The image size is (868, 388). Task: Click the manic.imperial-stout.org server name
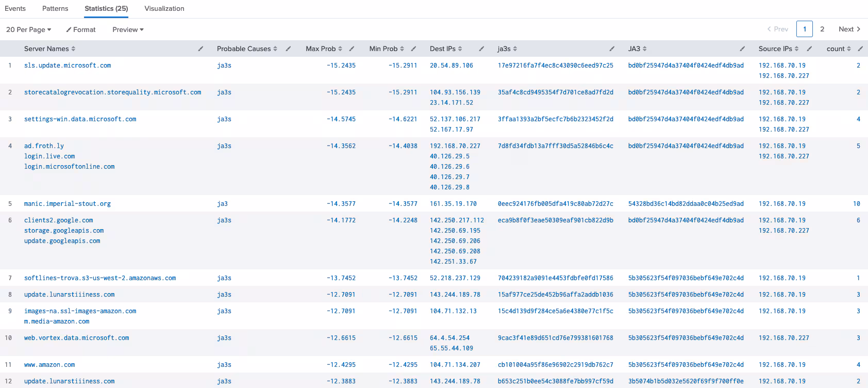68,204
